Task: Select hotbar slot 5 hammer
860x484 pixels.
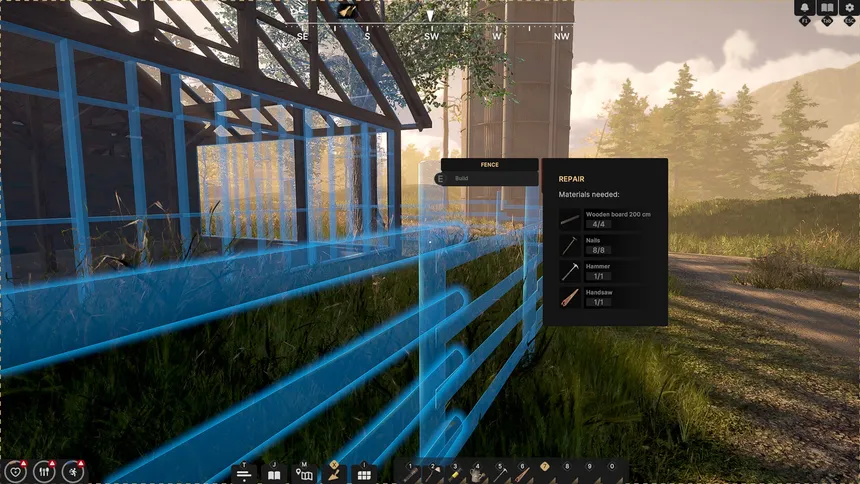Action: tap(500, 473)
